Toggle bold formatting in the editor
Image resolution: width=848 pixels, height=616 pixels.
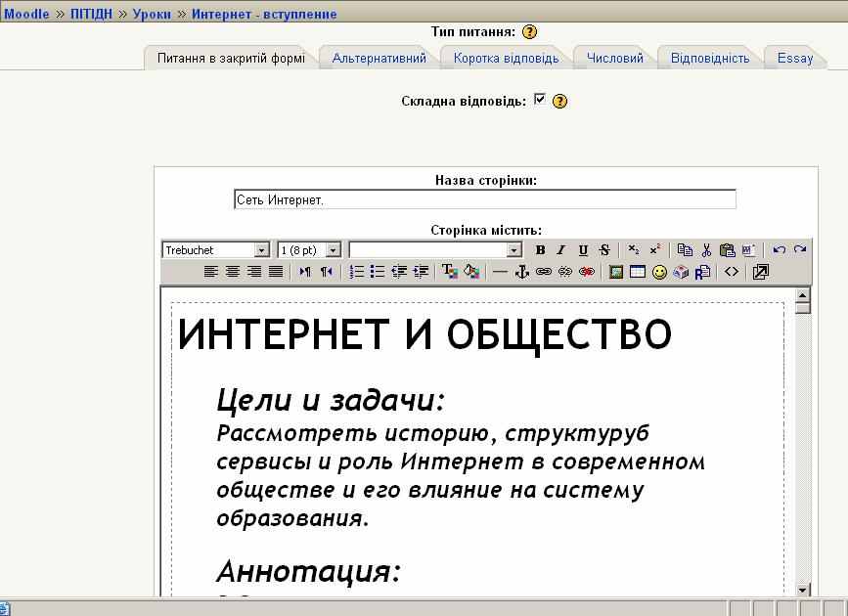[541, 250]
